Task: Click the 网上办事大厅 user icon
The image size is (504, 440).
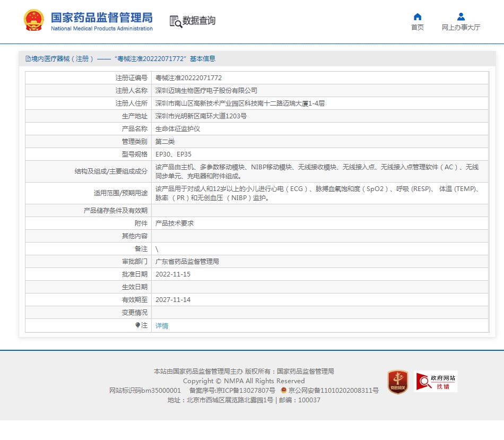Action: click(x=461, y=17)
